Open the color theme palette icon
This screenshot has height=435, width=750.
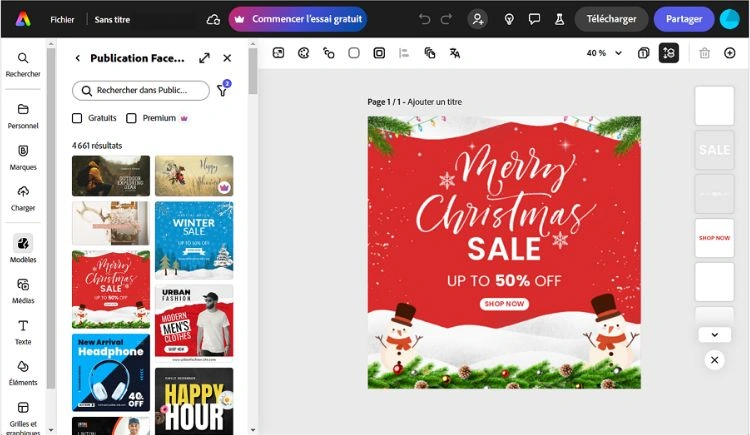[x=303, y=53]
